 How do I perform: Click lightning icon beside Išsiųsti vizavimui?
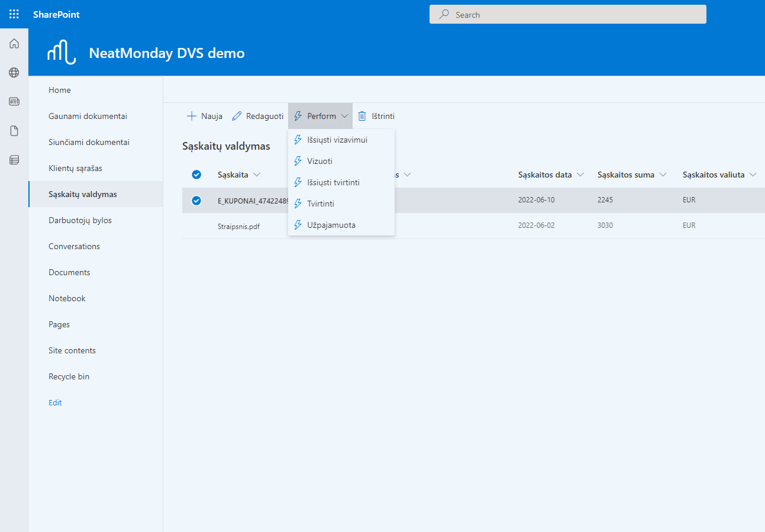click(298, 140)
